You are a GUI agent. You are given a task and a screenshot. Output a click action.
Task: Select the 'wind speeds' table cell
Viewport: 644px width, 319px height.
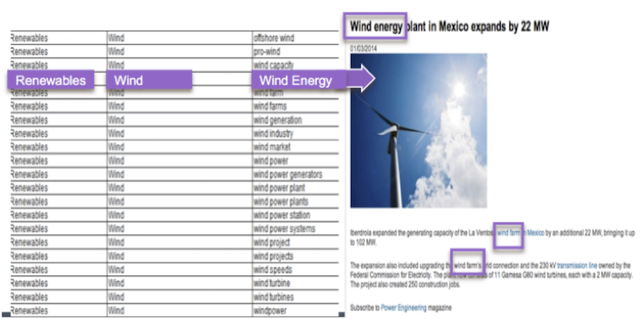[295, 270]
